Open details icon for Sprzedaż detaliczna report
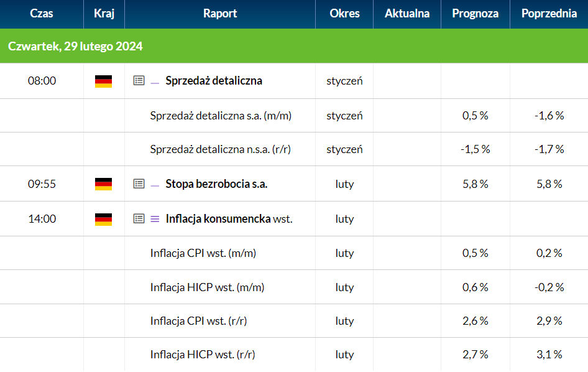 coord(139,81)
